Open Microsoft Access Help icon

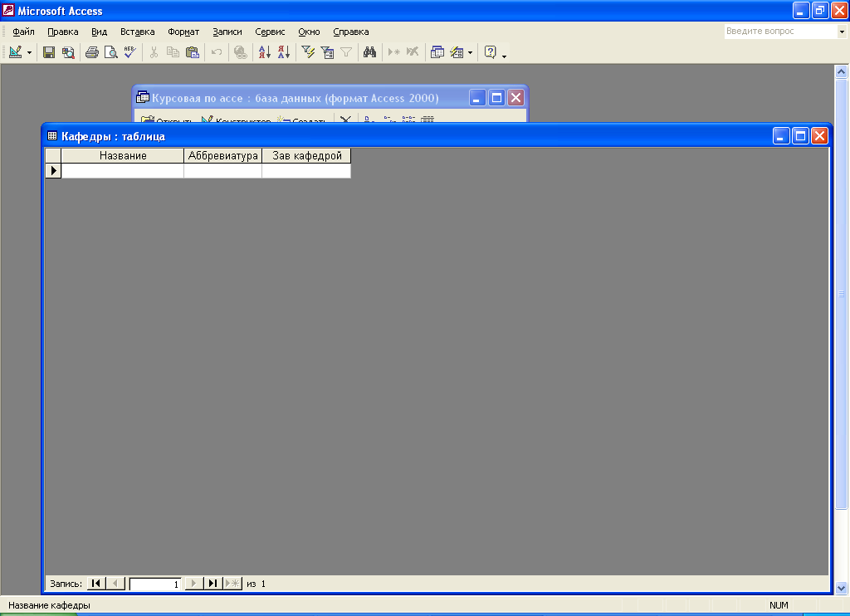(x=490, y=52)
